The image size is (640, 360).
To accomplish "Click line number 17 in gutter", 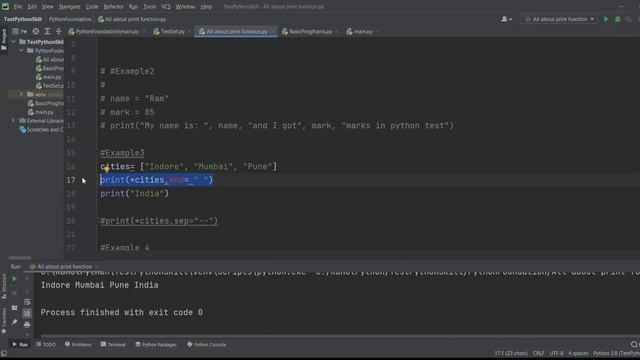I will (71, 180).
